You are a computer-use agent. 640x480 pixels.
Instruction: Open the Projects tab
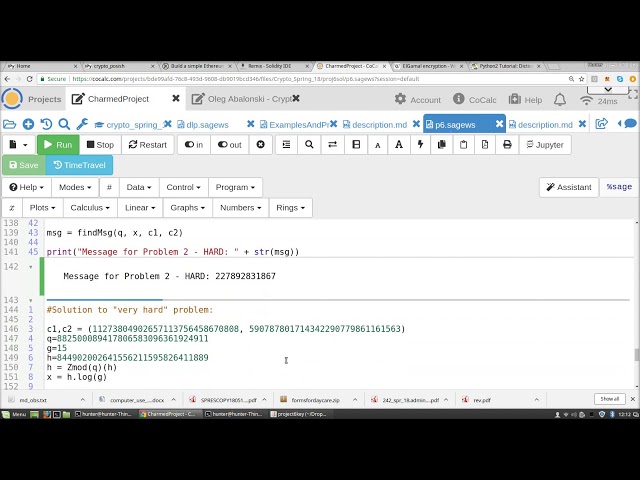(44, 99)
